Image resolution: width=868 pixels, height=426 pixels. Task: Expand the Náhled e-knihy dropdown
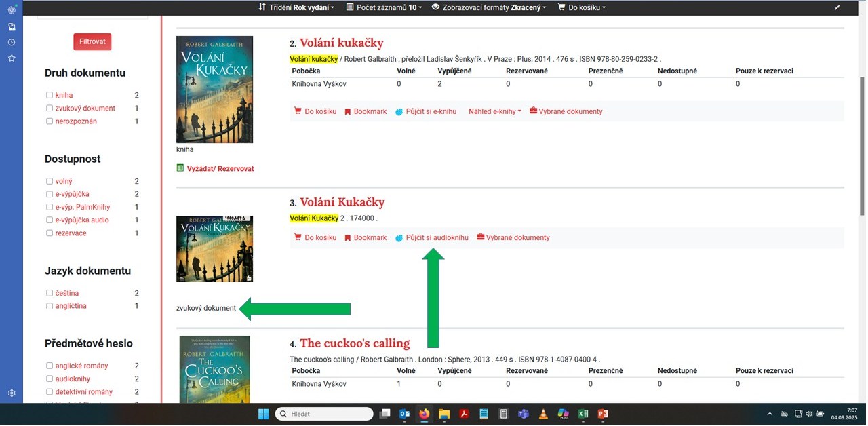[494, 111]
